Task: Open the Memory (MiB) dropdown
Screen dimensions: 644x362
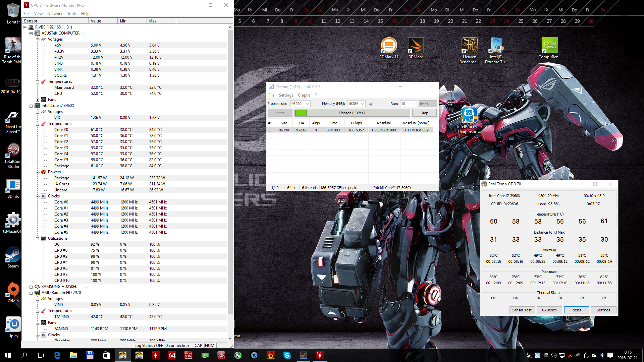Action: 362,104
